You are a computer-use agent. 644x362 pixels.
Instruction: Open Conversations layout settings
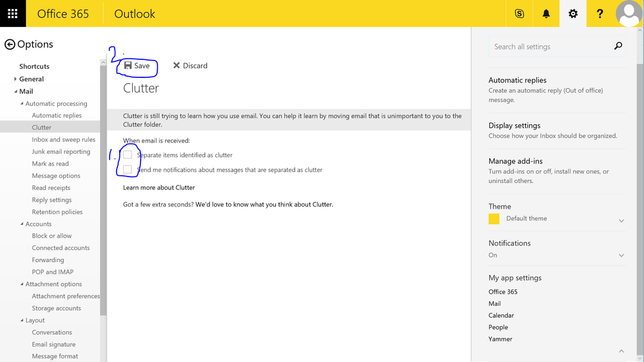point(52,332)
